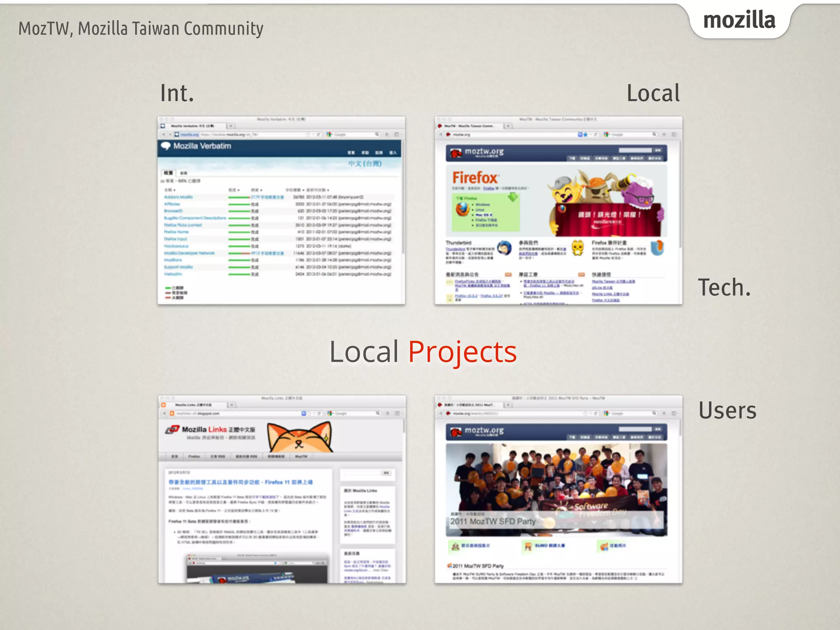Click the Google search box in the Verbatim browser
This screenshot has height=630, width=840.
[353, 135]
